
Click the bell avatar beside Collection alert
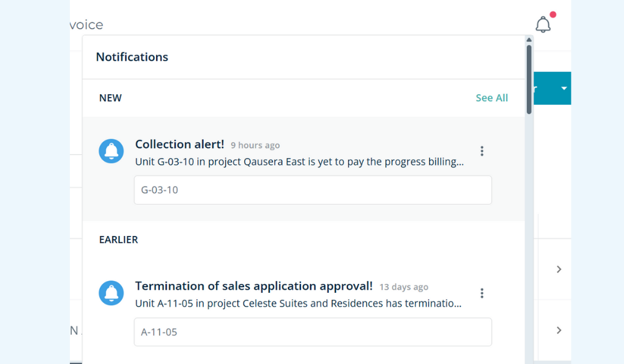(111, 150)
